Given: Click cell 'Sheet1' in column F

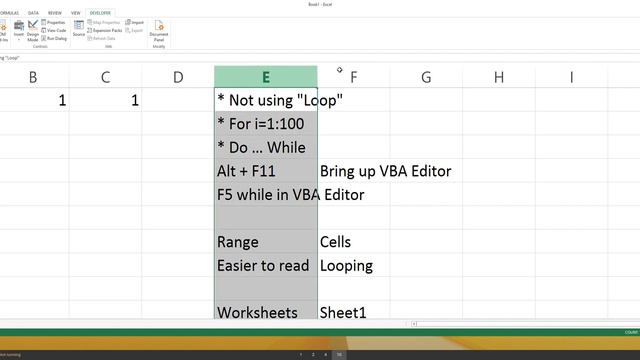Looking at the screenshot, I should 353,311.
